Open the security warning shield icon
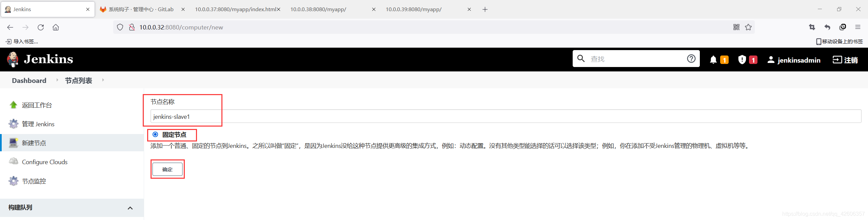868x220 pixels. [742, 60]
